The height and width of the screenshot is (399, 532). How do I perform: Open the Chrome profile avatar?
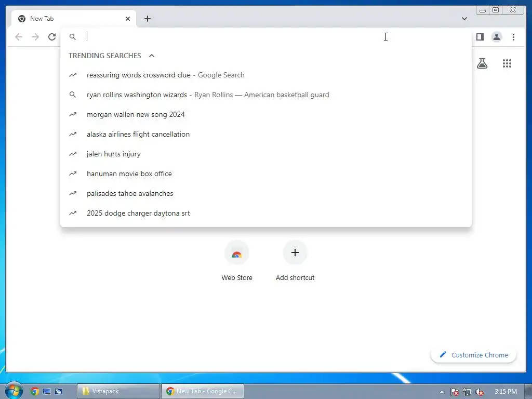click(496, 37)
